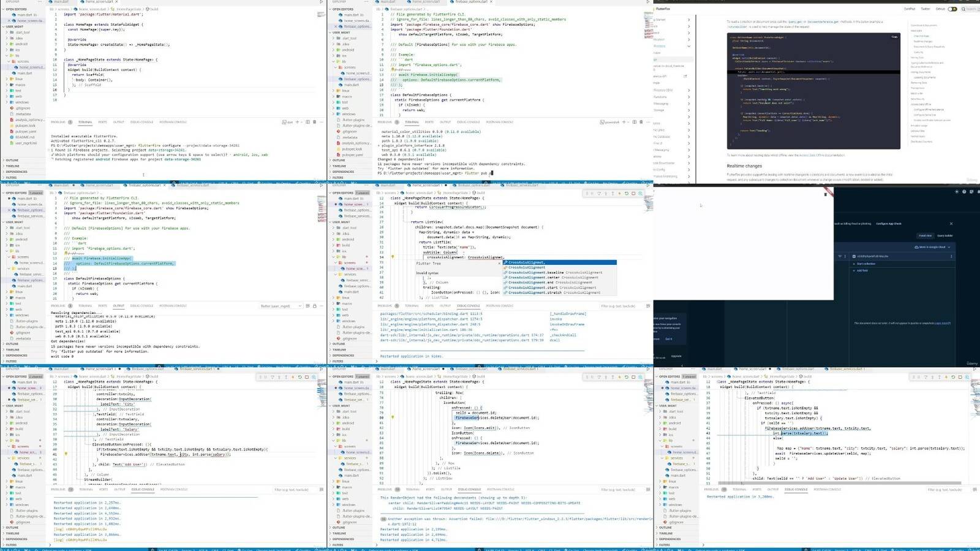
Task: Click horizontal scrollbar below the updateUser code
Action: (x=840, y=483)
